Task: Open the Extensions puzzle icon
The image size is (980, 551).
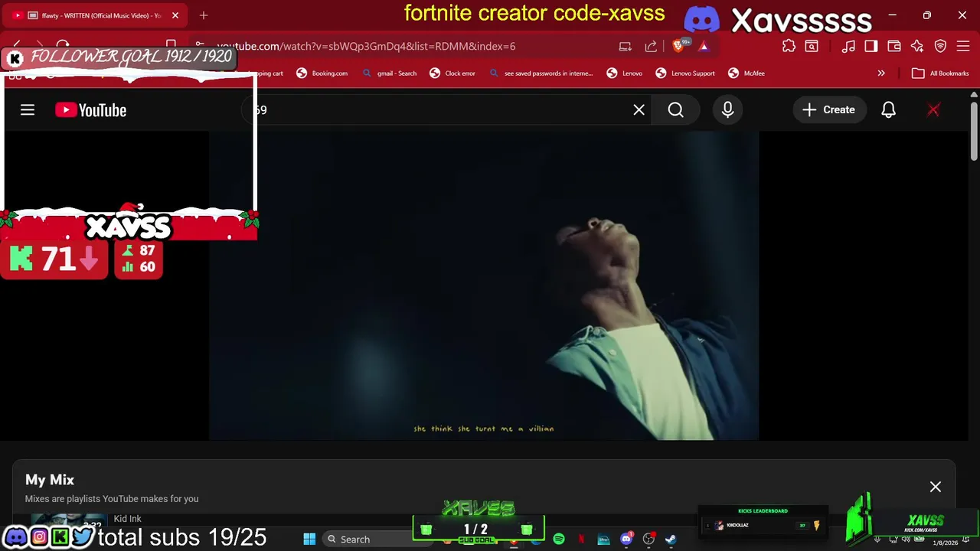Action: 789,46
